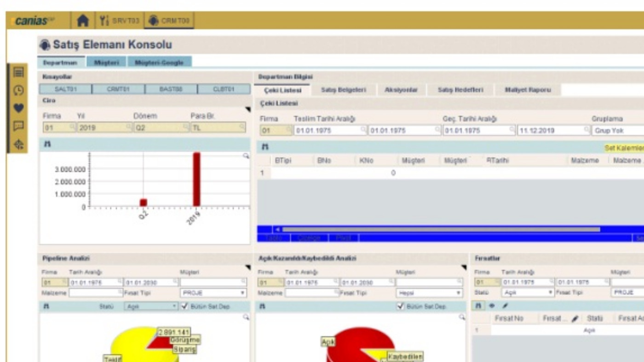Screen dimensions: 644x362
Task: Open favorites heart icon in sidebar
Action: click(x=18, y=108)
